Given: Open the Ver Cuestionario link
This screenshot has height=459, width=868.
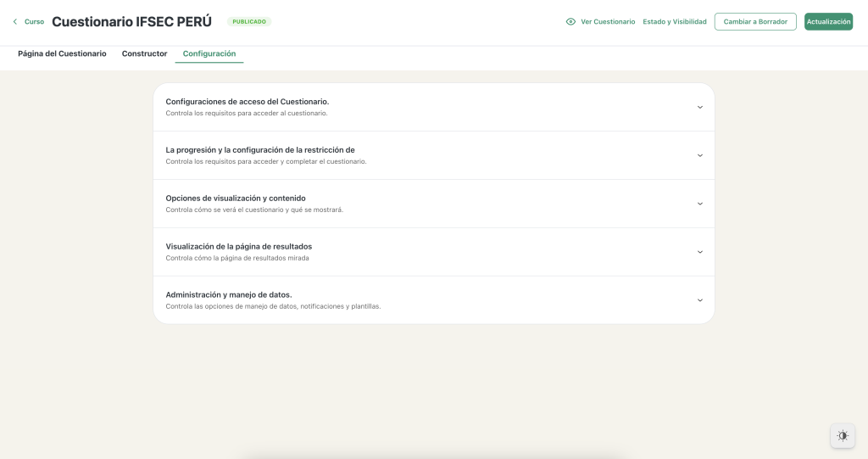Looking at the screenshot, I should coord(608,21).
